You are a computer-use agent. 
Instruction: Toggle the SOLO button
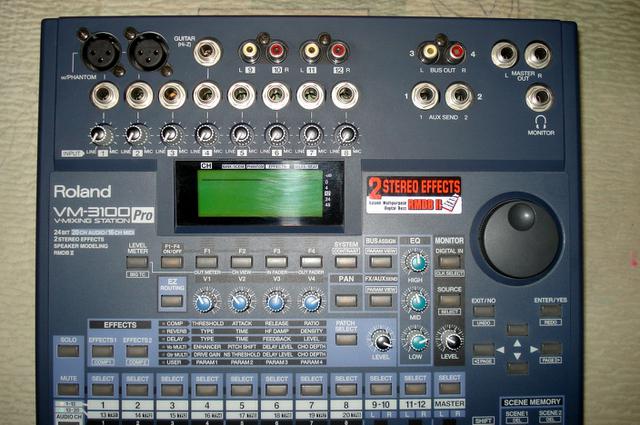pos(68,351)
